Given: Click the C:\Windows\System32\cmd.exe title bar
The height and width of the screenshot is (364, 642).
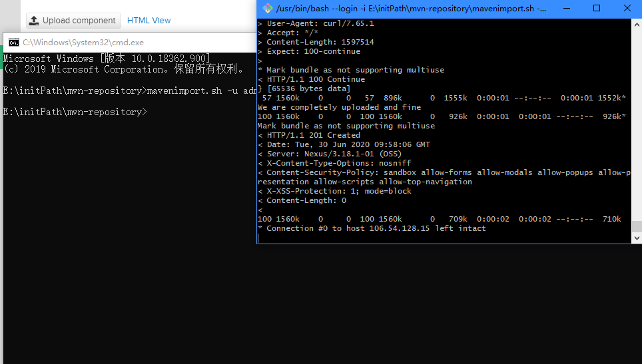Looking at the screenshot, I should pos(129,43).
